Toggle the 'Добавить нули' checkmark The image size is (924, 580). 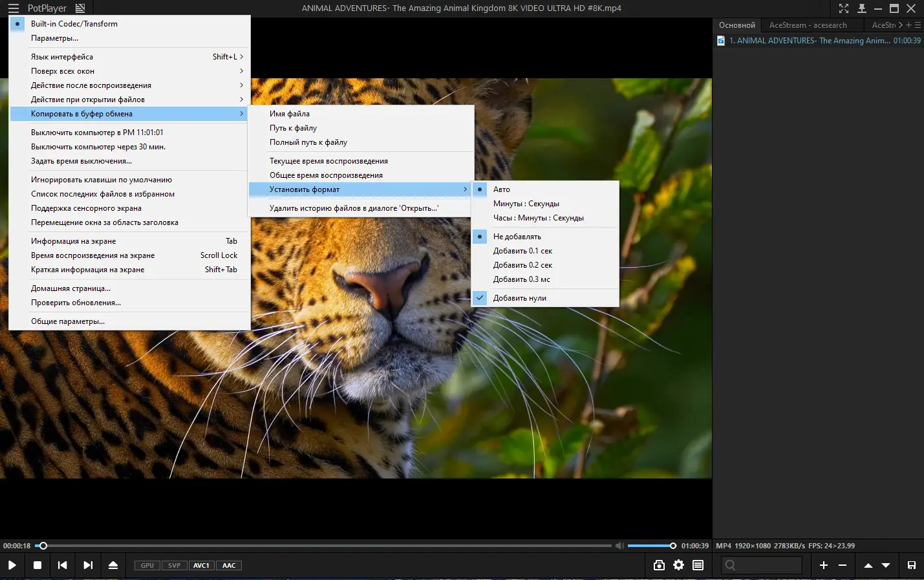tap(519, 298)
